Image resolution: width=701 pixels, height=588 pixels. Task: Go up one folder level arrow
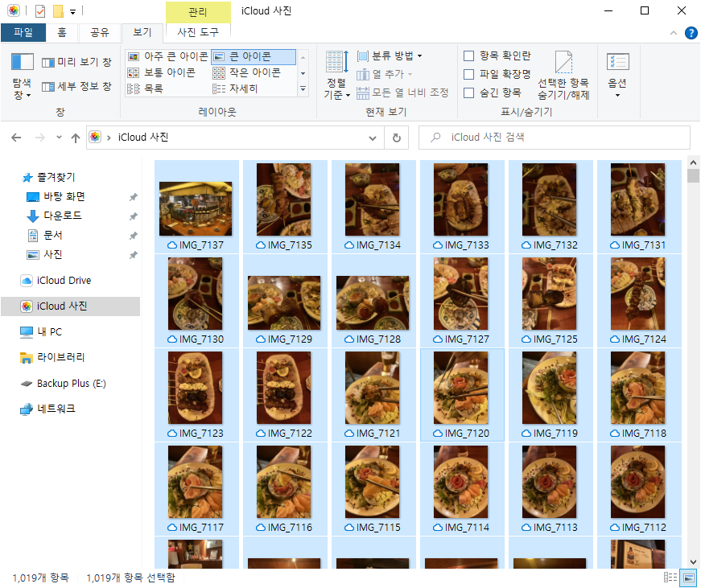[x=75, y=138]
